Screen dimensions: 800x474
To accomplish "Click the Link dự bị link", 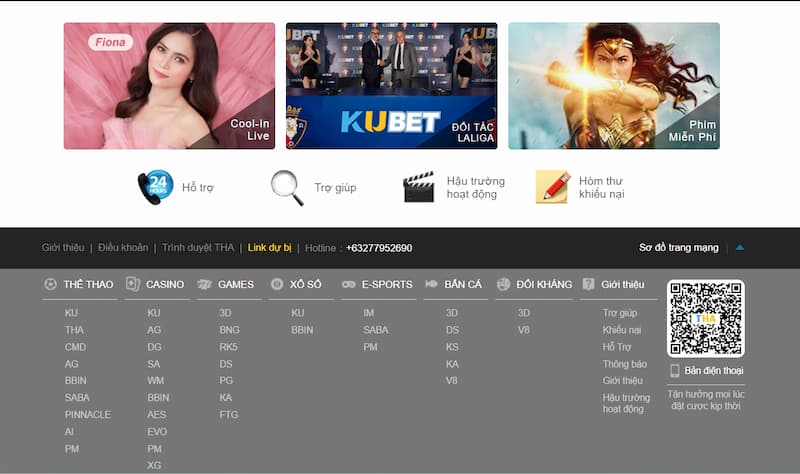I will coord(269,247).
